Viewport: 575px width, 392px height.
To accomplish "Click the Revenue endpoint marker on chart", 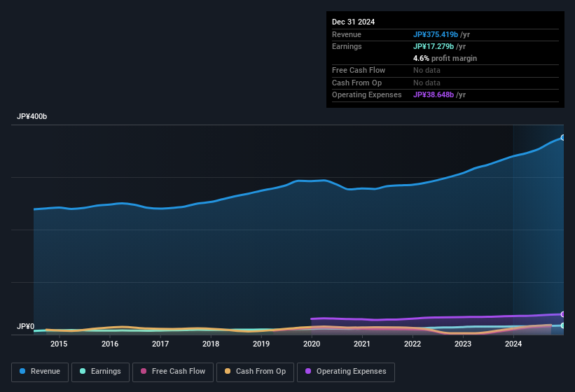I will point(563,138).
